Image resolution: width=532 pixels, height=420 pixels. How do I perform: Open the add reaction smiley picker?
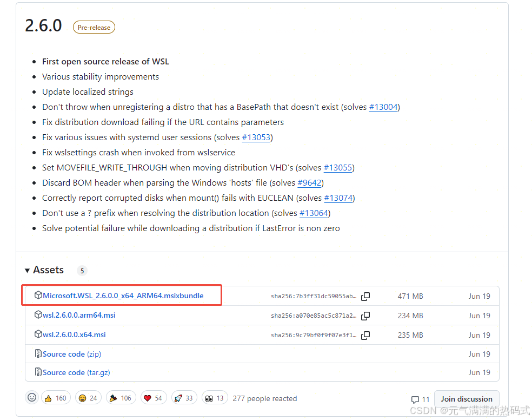coord(32,398)
